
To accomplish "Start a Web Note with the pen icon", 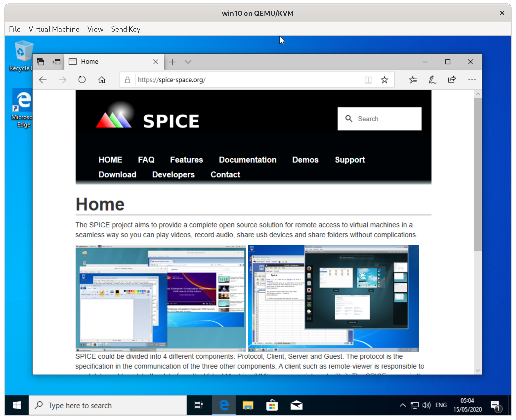I will [x=432, y=80].
